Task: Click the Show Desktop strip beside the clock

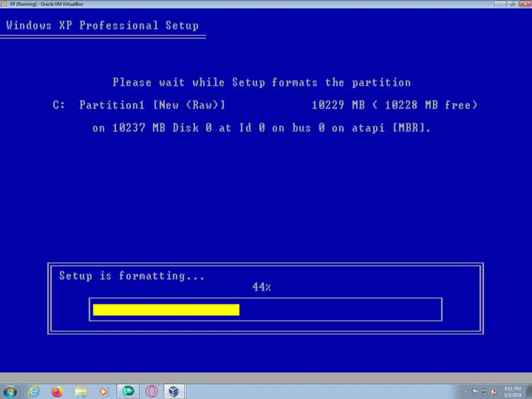Action: pos(529,391)
